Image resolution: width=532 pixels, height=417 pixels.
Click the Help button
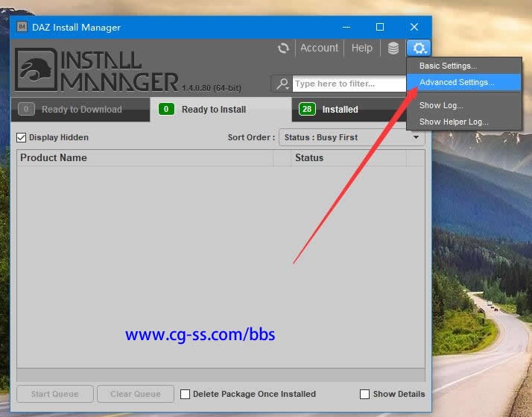(361, 48)
